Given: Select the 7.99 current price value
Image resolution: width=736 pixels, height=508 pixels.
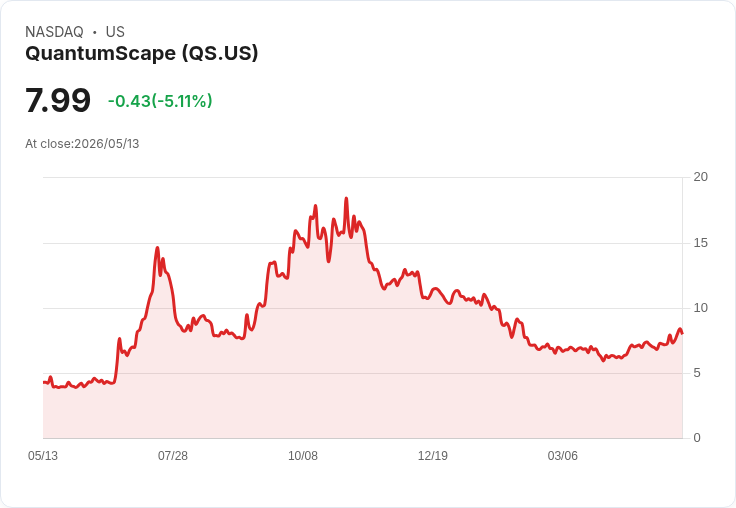Looking at the screenshot, I should click(58, 100).
